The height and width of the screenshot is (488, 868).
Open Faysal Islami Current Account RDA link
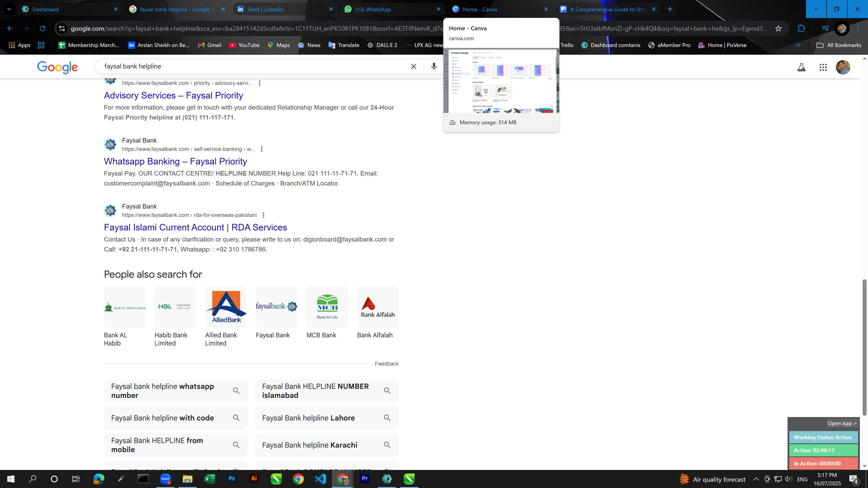tap(196, 227)
